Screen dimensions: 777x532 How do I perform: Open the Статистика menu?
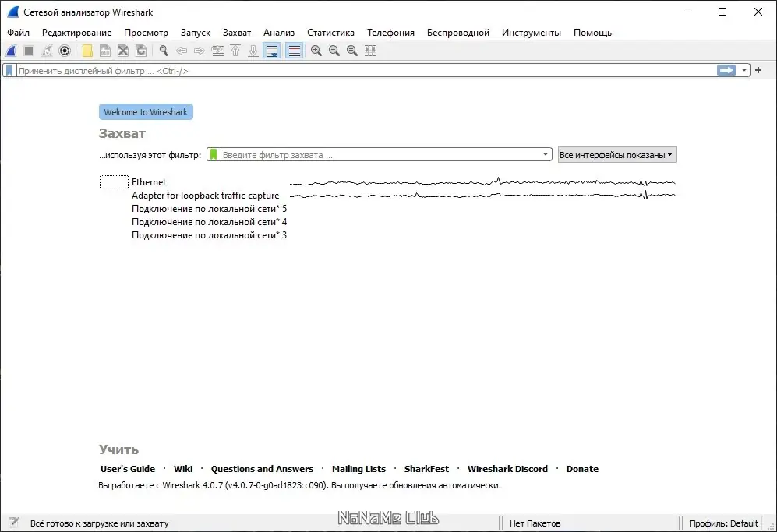(330, 33)
